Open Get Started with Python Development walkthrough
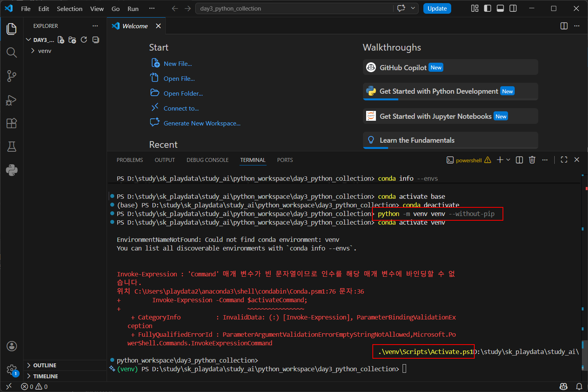 [450, 91]
